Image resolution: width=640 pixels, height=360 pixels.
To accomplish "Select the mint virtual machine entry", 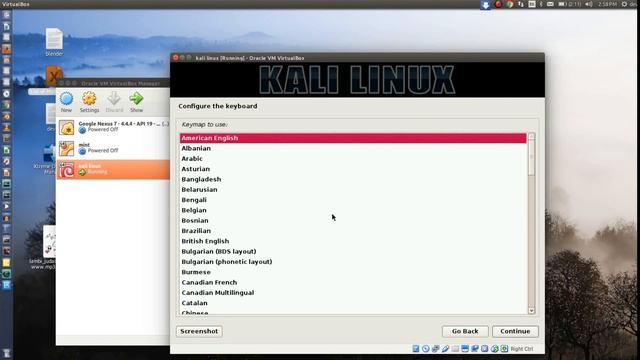I will pyautogui.click(x=113, y=148).
